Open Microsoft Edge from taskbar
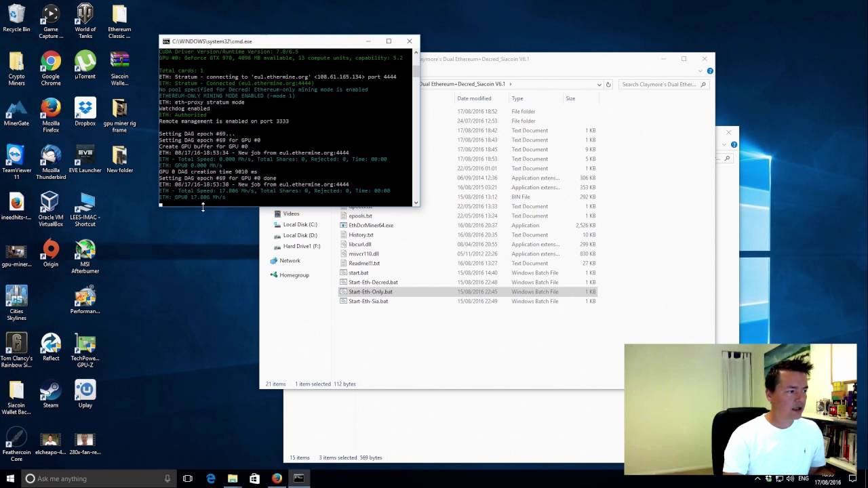The width and height of the screenshot is (868, 488). 211,479
